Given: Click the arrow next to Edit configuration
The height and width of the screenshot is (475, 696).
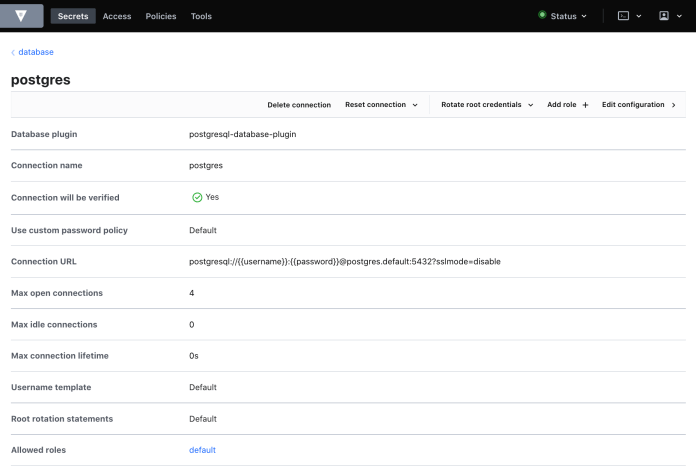Looking at the screenshot, I should tap(673, 105).
